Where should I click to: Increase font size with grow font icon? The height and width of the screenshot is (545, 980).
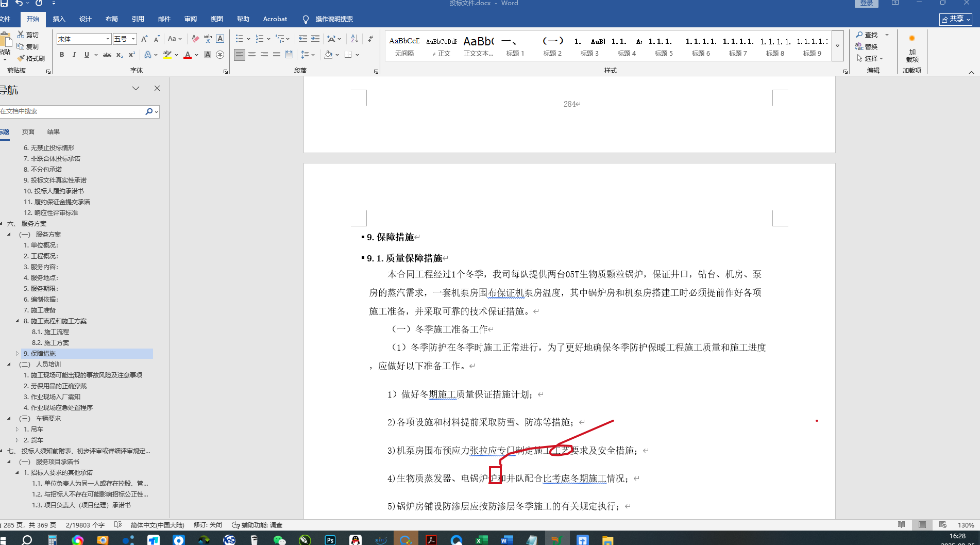(144, 39)
